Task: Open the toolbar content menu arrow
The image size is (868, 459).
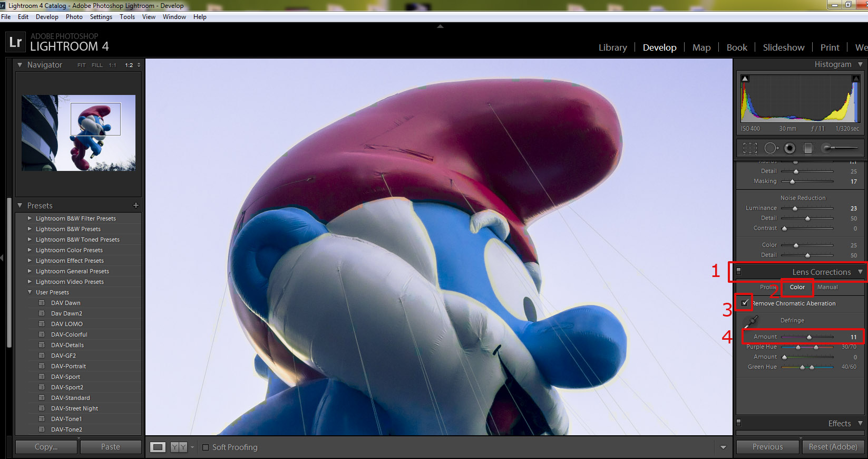Action: point(723,447)
